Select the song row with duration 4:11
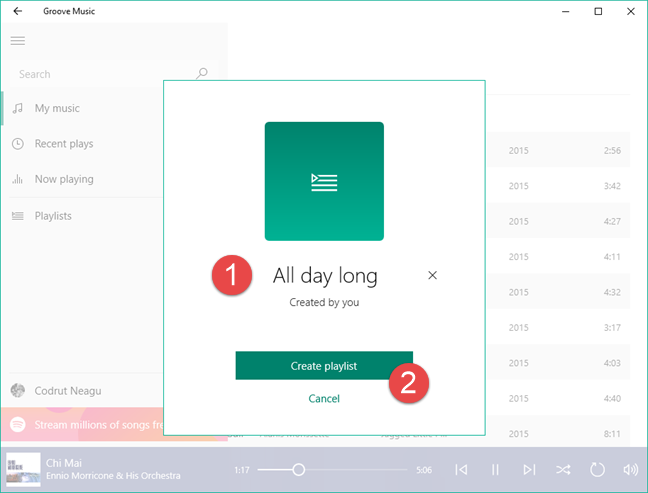The width and height of the screenshot is (648, 493). click(x=558, y=257)
